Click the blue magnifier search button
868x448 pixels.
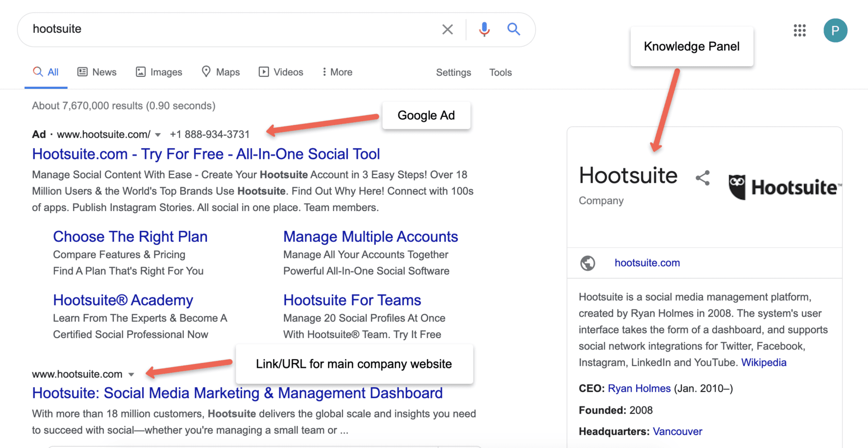point(514,29)
